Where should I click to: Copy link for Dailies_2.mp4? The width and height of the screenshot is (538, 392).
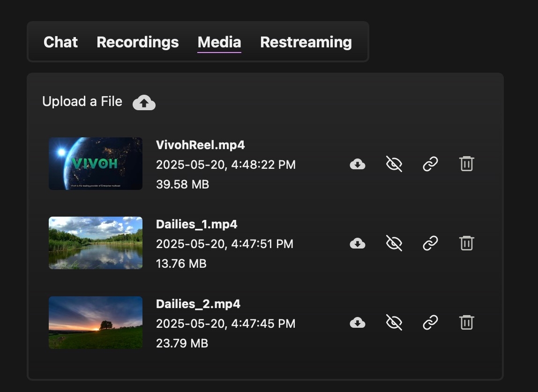pyautogui.click(x=430, y=323)
